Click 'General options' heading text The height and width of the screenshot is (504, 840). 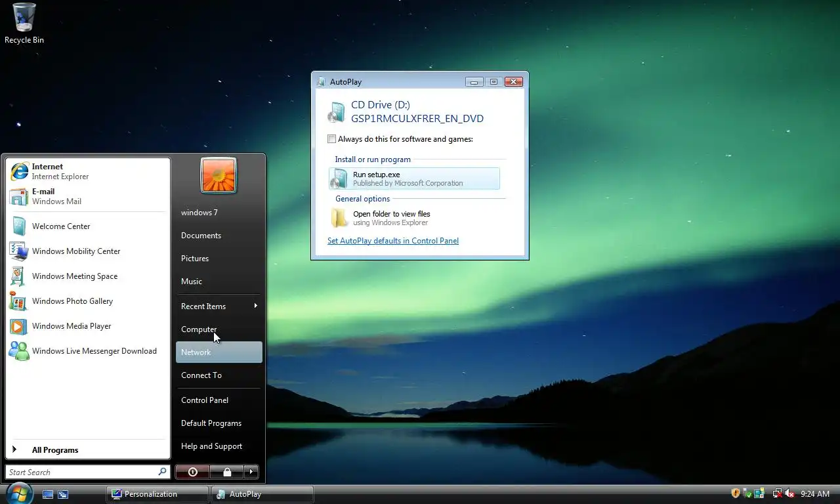coord(362,199)
